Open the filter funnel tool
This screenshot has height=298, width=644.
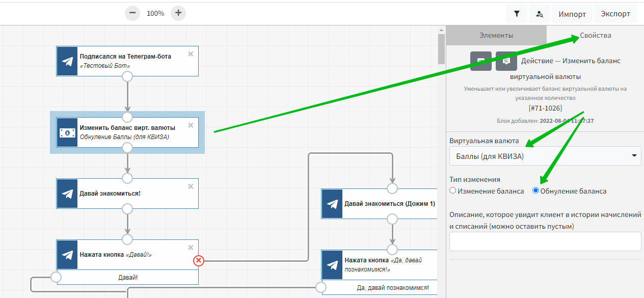point(517,14)
